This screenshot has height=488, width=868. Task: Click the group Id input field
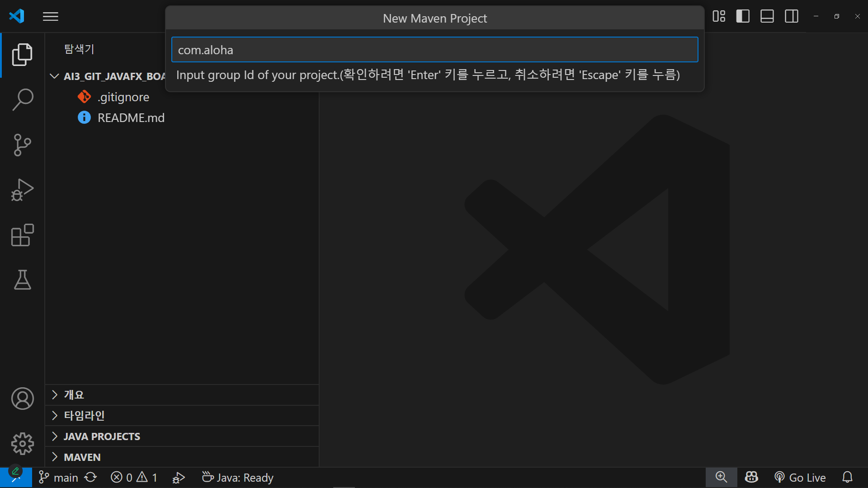point(435,50)
